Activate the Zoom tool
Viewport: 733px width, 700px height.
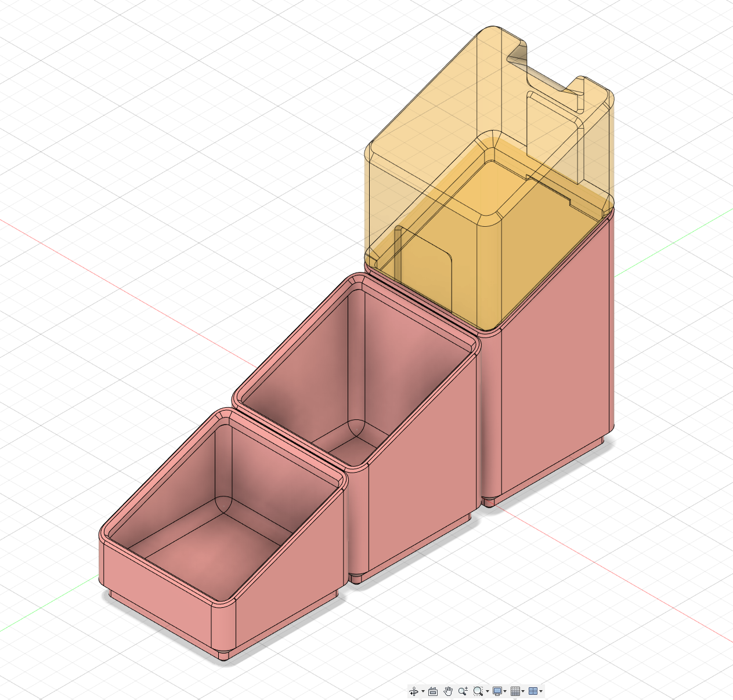[463, 691]
